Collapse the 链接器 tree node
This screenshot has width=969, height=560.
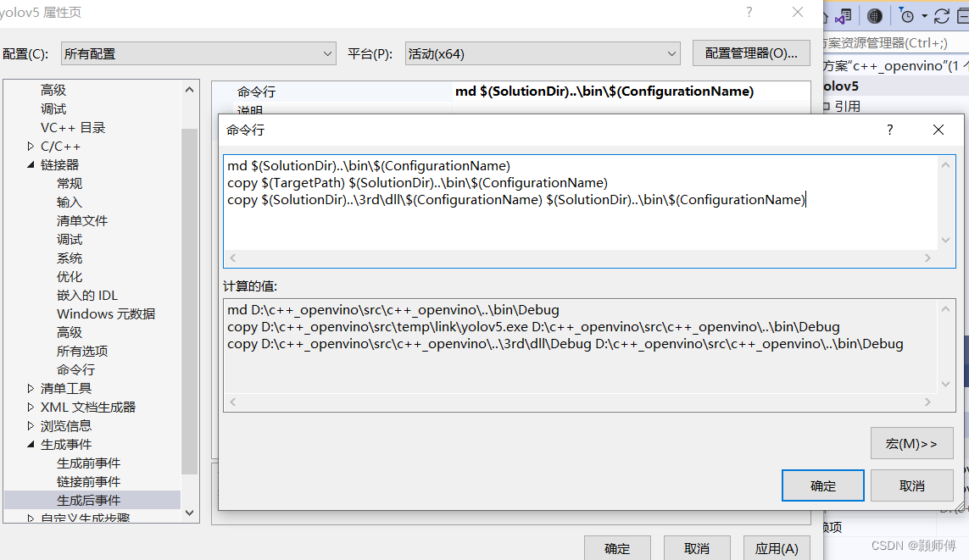pyautogui.click(x=31, y=165)
